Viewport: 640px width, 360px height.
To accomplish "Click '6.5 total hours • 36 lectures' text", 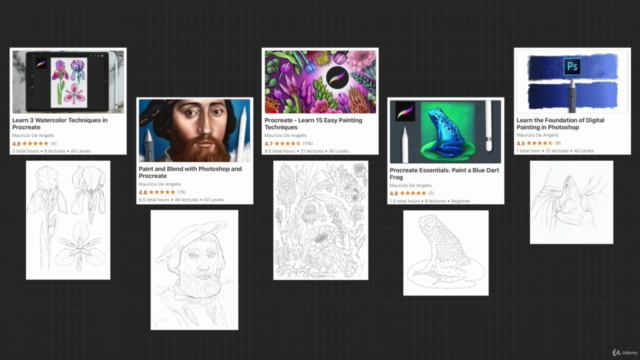I will 169,200.
